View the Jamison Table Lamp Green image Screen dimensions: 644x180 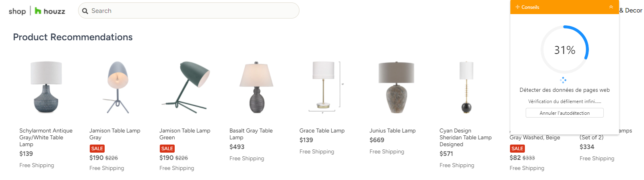click(x=186, y=87)
